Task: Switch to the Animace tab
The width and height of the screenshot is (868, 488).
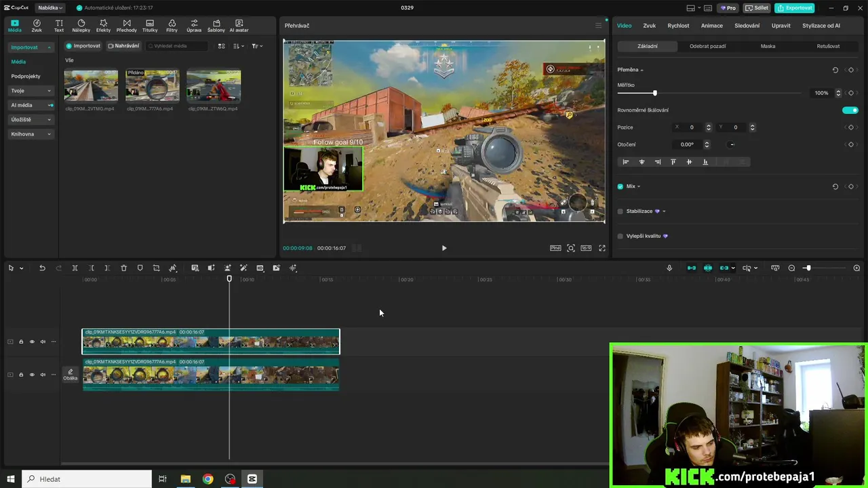Action: [711, 26]
